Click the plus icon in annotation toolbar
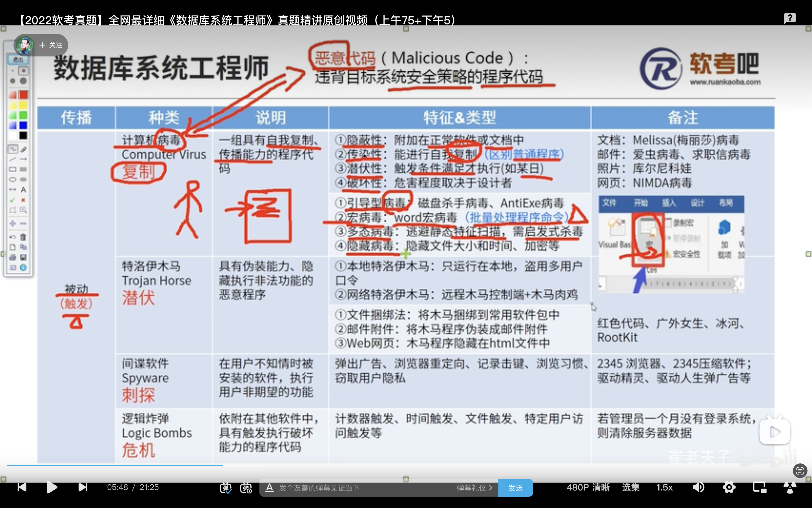The width and height of the screenshot is (812, 508). 13,224
